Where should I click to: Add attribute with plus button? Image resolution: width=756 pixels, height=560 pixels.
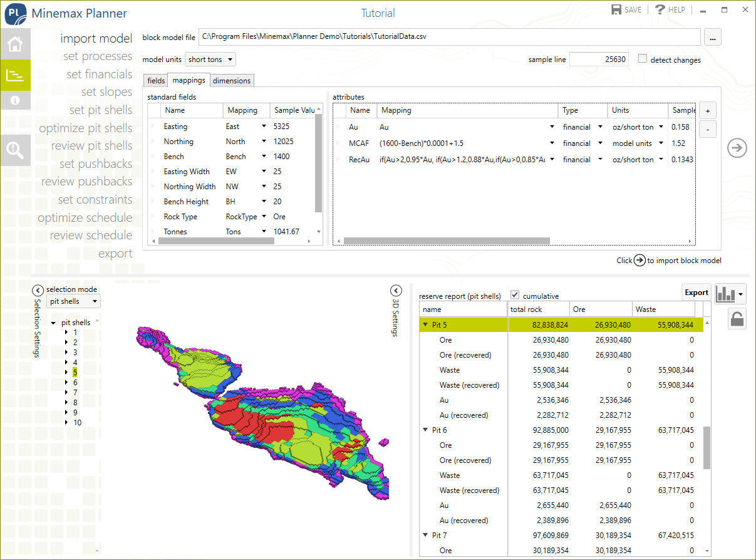pos(708,110)
